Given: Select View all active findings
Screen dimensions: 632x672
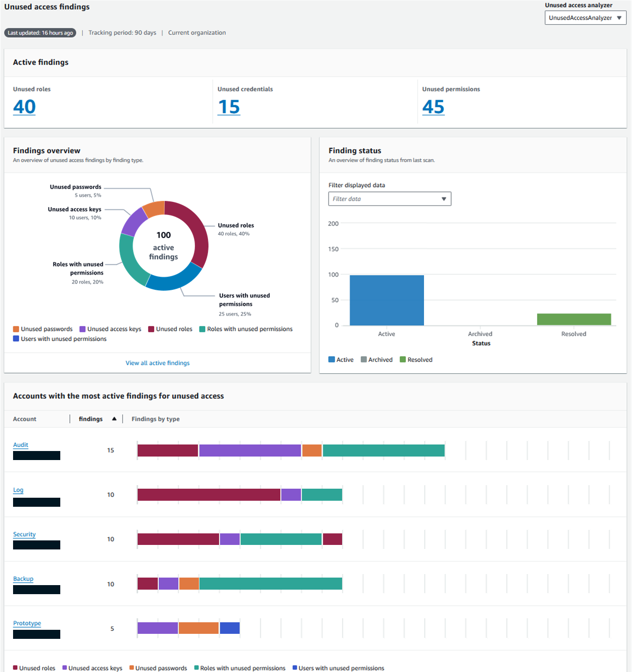Looking at the screenshot, I should pos(157,363).
